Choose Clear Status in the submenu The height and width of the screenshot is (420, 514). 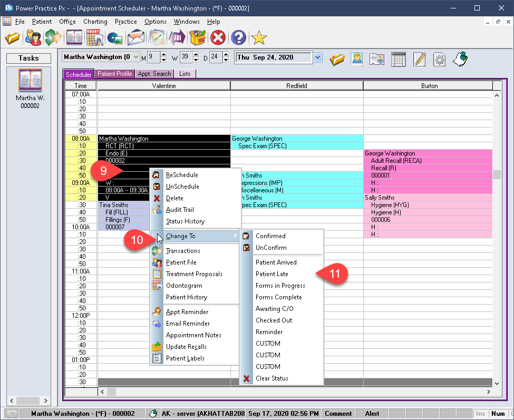tap(271, 378)
